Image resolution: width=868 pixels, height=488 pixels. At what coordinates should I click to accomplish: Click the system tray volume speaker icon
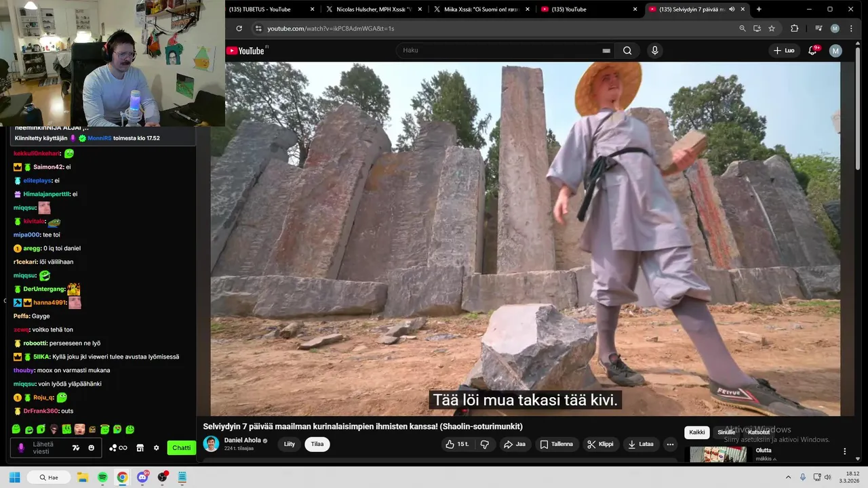827,477
